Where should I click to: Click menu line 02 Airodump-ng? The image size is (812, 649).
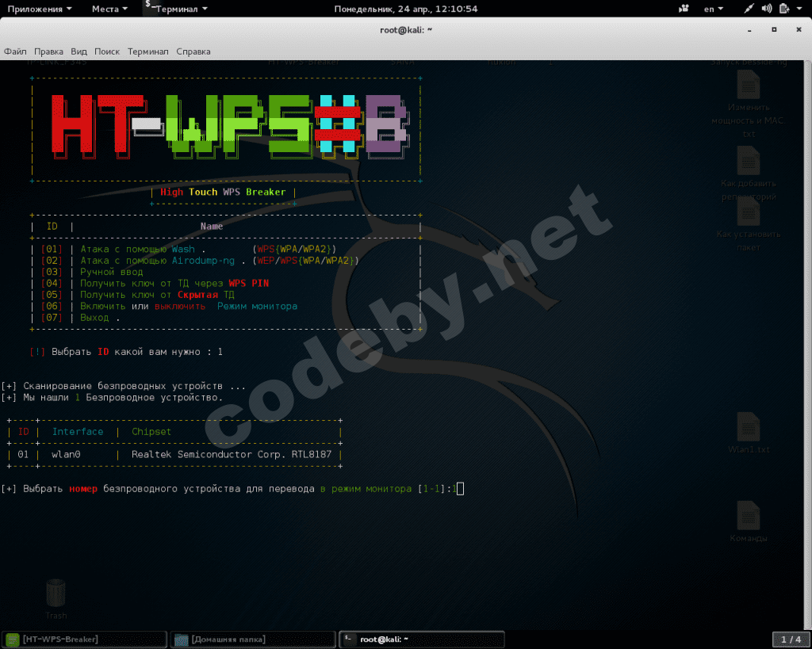200,261
